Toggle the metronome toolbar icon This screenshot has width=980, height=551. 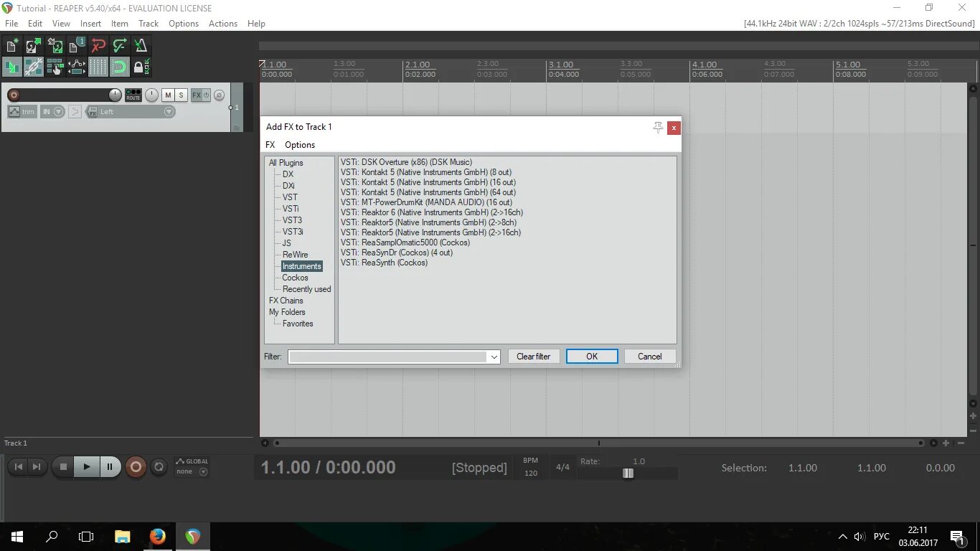pos(141,46)
